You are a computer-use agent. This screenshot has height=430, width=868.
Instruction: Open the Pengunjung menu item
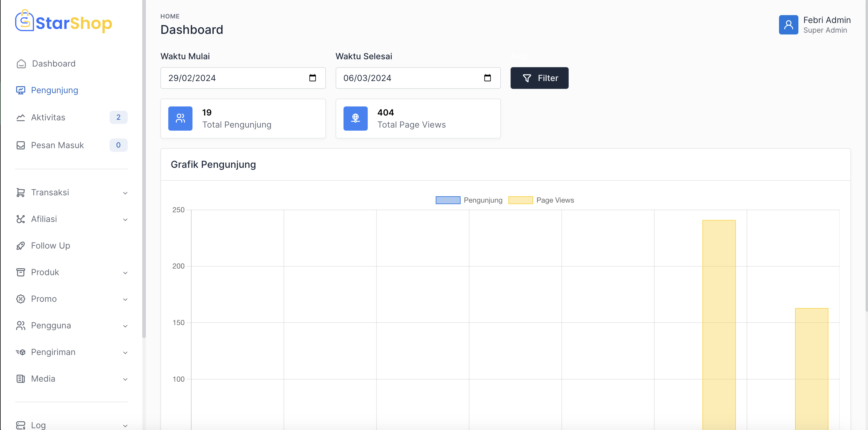(54, 90)
